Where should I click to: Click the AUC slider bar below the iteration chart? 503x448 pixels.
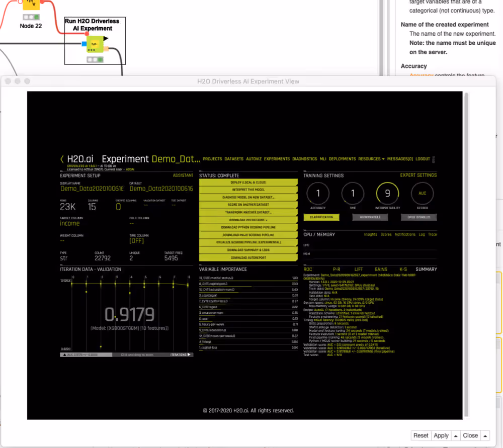coord(86,354)
